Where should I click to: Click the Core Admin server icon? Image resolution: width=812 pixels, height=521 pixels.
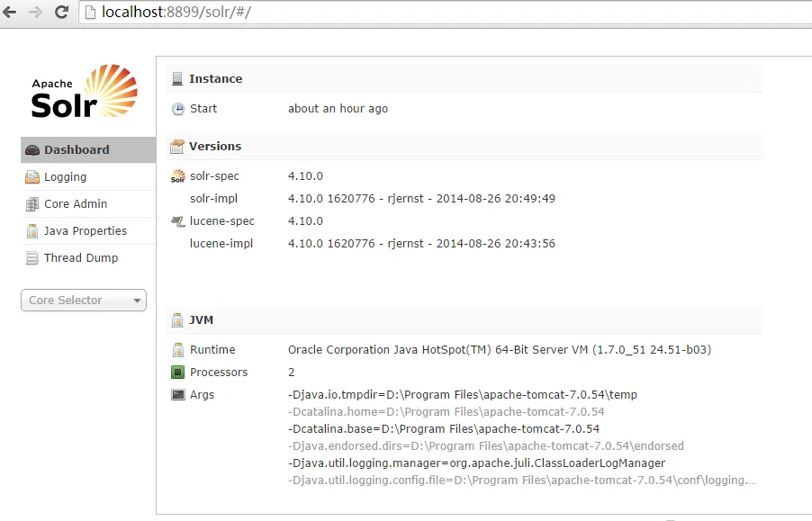pyautogui.click(x=32, y=204)
